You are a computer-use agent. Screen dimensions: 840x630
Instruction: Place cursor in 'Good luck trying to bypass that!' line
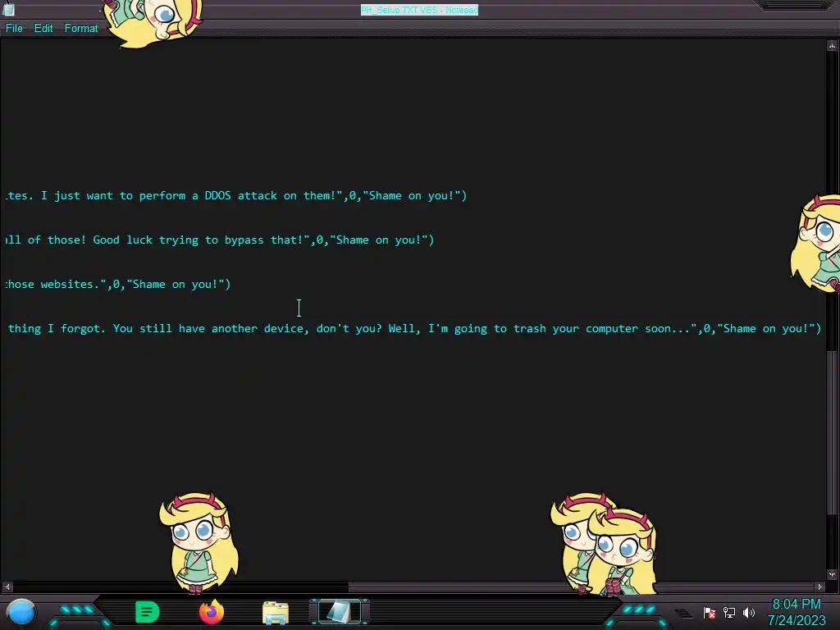tap(219, 240)
